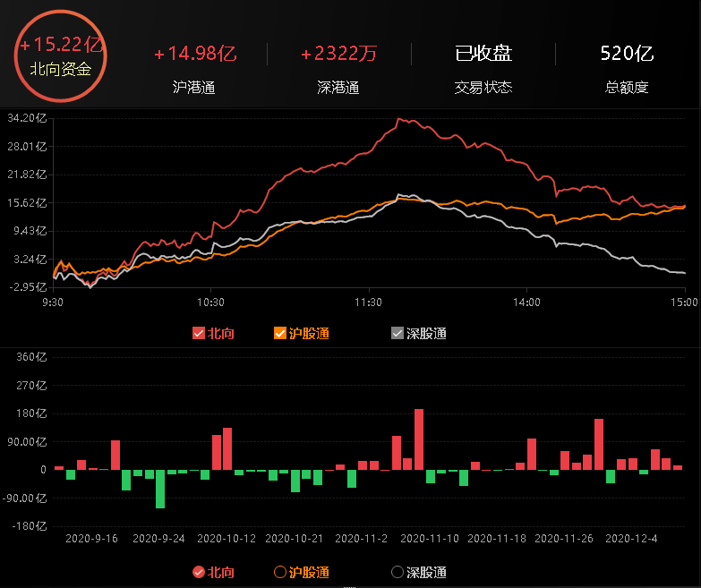Screen dimensions: 701x588
Task: Click the +14.98亿 沪港通 value
Action: [x=195, y=54]
